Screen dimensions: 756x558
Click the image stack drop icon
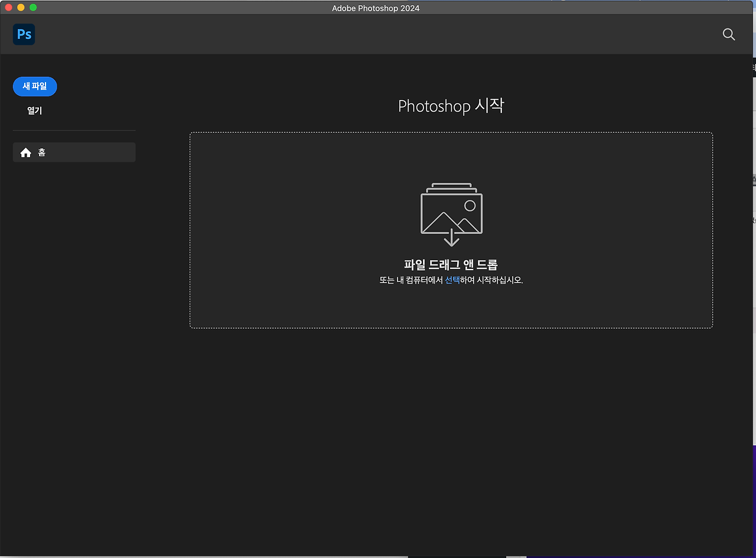pos(451,214)
